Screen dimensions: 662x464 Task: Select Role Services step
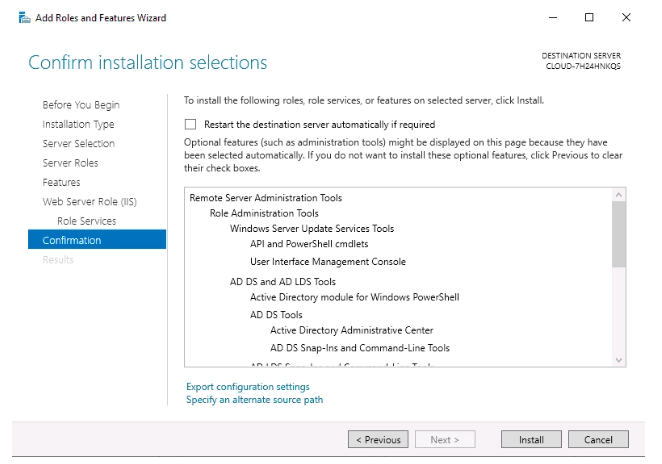coord(87,221)
